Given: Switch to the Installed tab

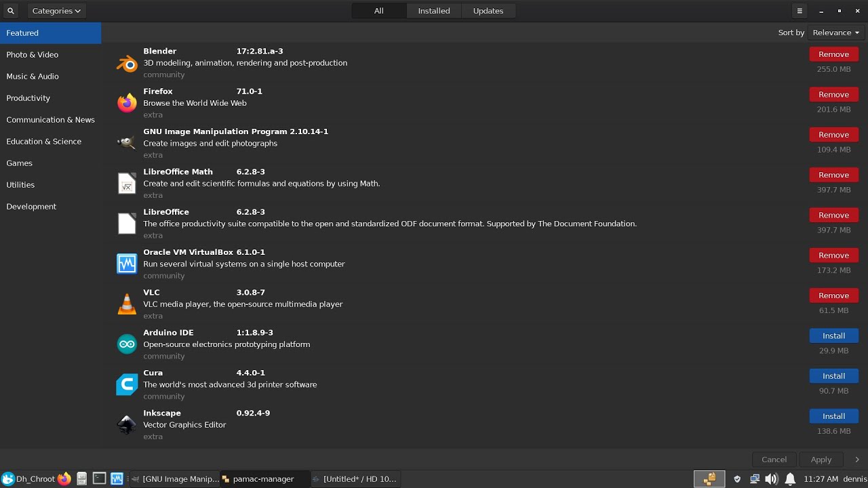Looking at the screenshot, I should (x=434, y=11).
